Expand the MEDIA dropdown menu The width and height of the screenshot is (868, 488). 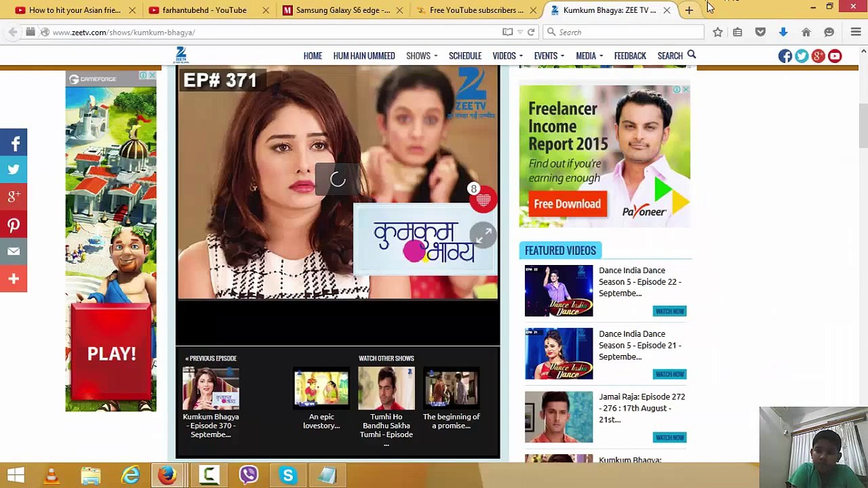click(x=590, y=56)
